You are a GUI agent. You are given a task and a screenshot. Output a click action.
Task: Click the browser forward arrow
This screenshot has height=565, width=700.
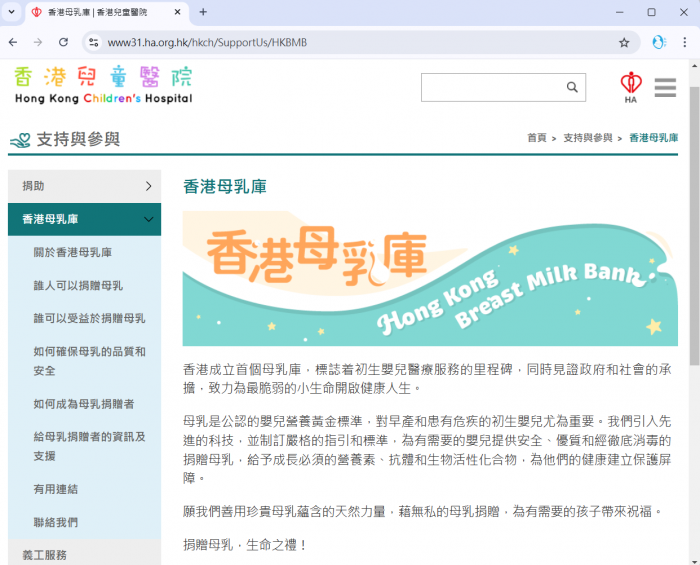pyautogui.click(x=38, y=42)
